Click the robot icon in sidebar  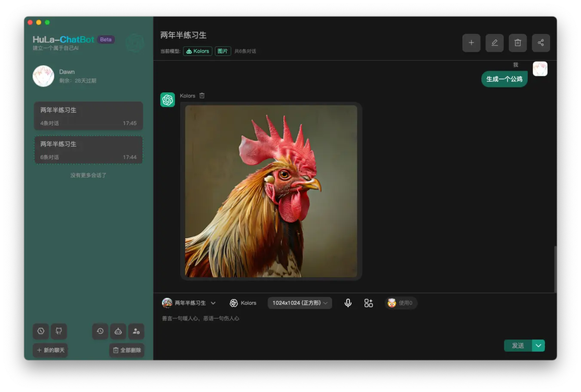(118, 331)
